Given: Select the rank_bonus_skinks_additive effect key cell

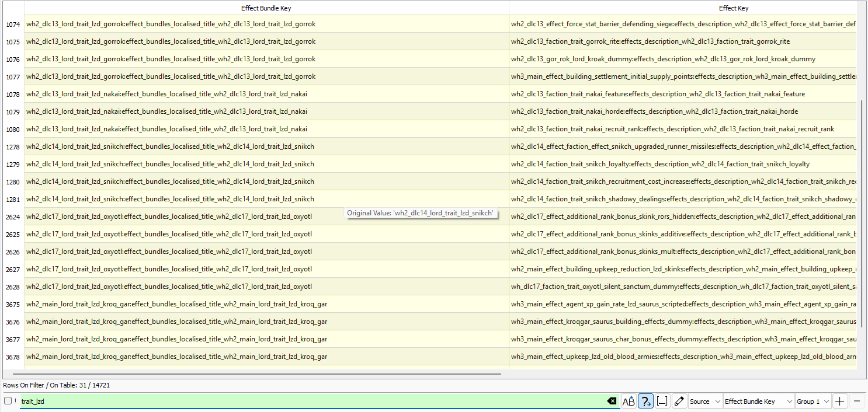Looking at the screenshot, I should pos(682,234).
